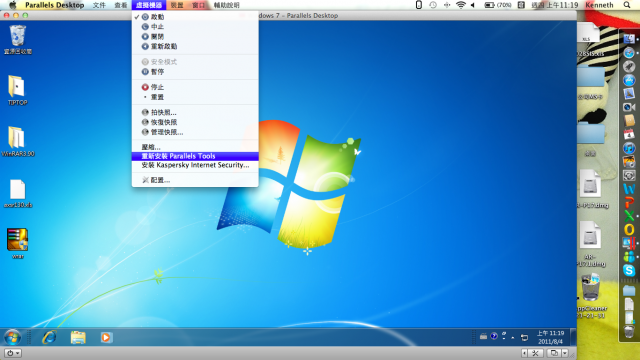Expand Parallels view mode dropdown arrow
This screenshot has width=640, height=360.
coord(565,353)
